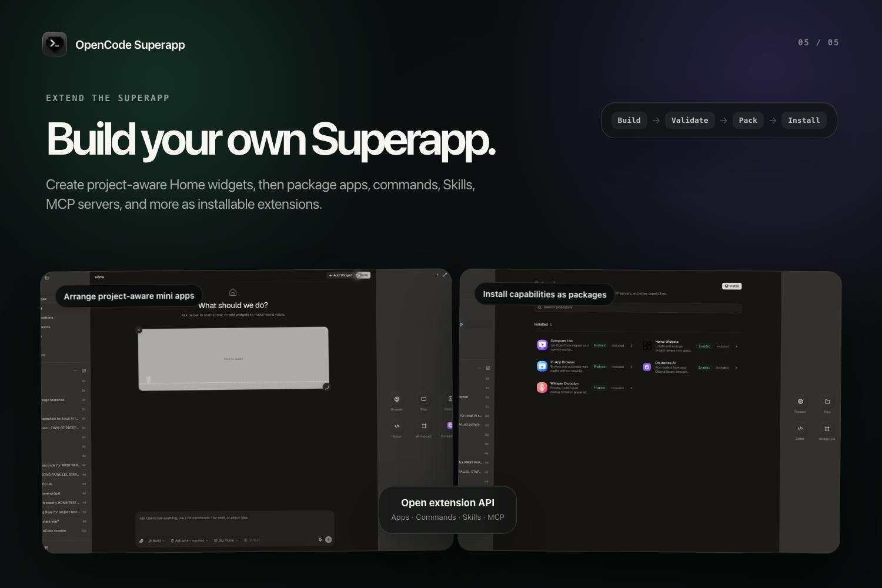
Task: Click the gray placeholder widget on Home
Action: (x=233, y=358)
